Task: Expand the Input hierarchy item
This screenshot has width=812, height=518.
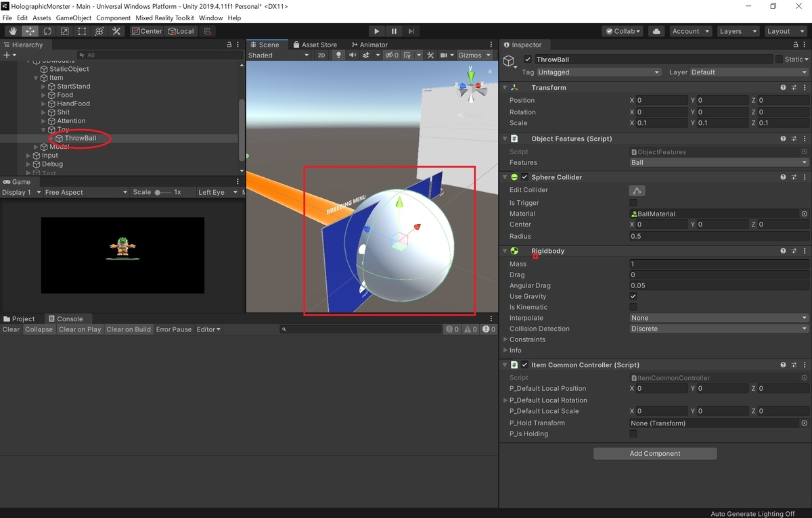Action: [28, 156]
